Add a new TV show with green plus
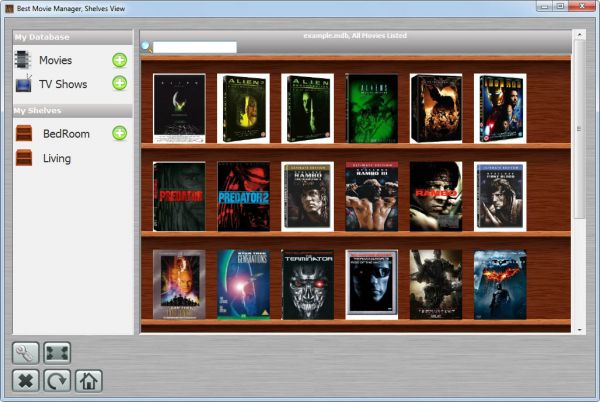Image resolution: width=600 pixels, height=402 pixels. coord(120,83)
